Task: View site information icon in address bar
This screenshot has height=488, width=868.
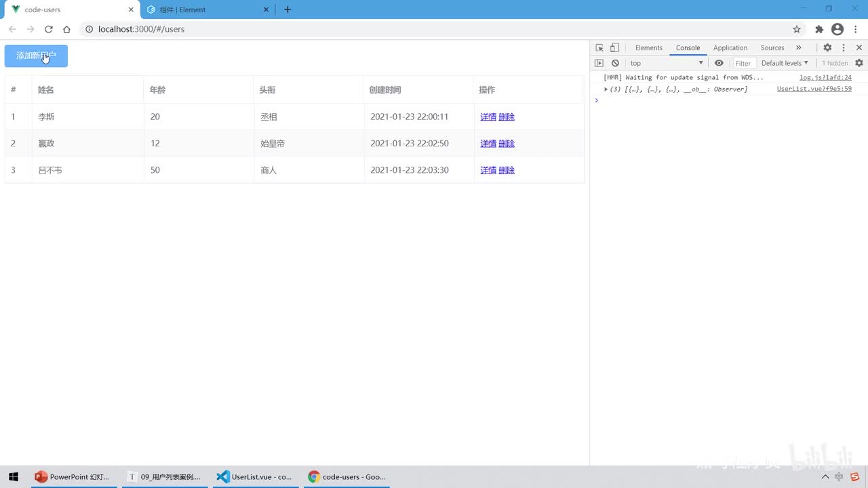Action: (x=89, y=29)
